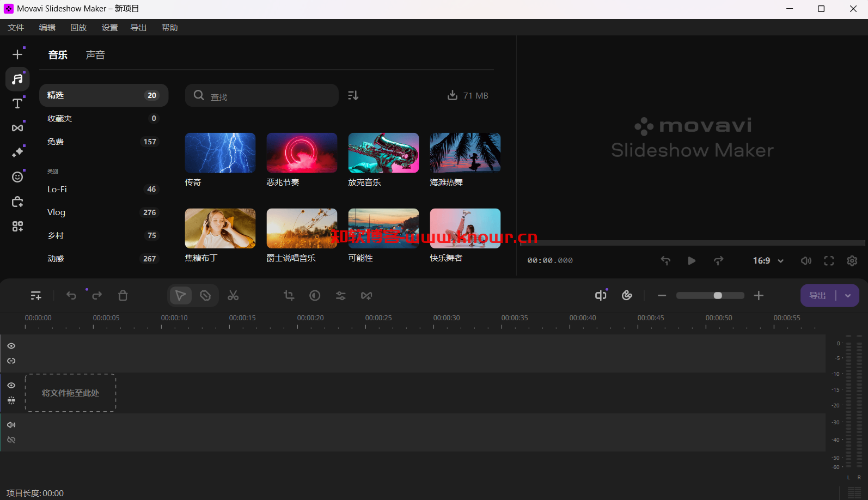This screenshot has height=500, width=868.
Task: Redo the last action
Action: 97,295
